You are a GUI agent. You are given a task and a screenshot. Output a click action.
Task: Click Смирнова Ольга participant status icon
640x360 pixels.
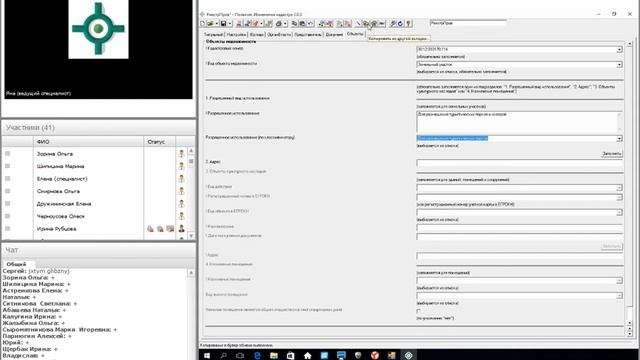pos(181,191)
